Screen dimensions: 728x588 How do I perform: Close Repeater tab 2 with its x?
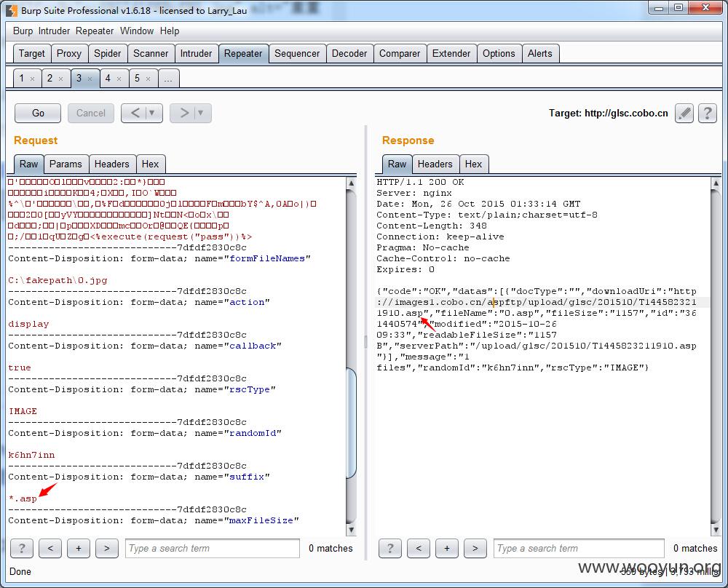pos(60,79)
